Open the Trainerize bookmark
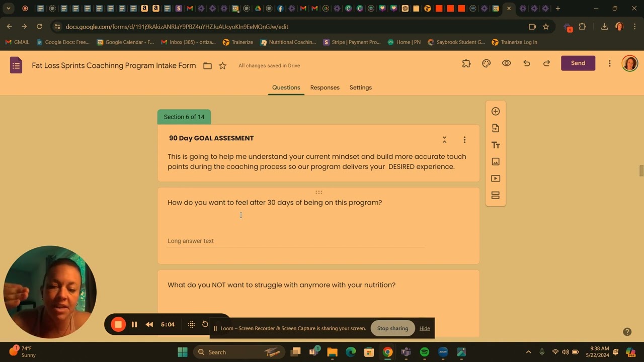Image resolution: width=644 pixels, height=362 pixels. (x=237, y=42)
